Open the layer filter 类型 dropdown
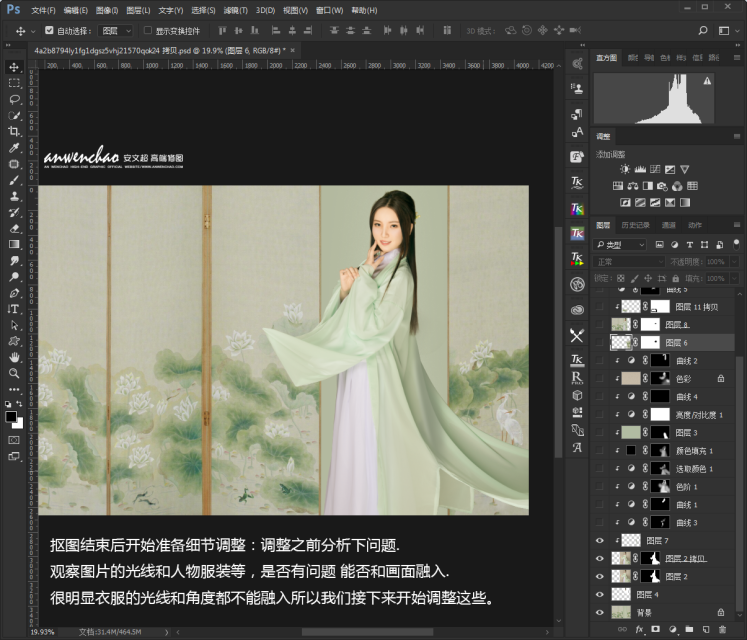Viewport: 747px width, 640px height. tap(620, 245)
